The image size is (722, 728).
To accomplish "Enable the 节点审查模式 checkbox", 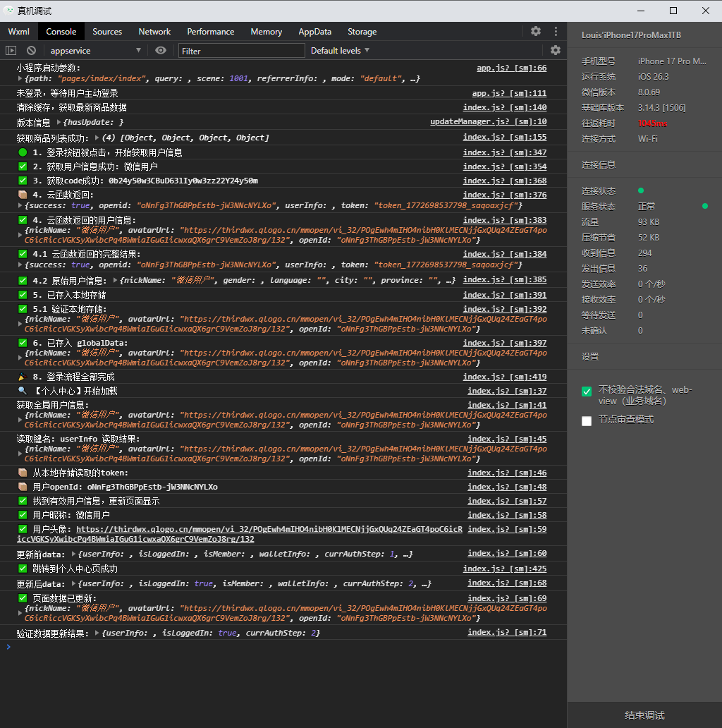I will click(x=587, y=421).
